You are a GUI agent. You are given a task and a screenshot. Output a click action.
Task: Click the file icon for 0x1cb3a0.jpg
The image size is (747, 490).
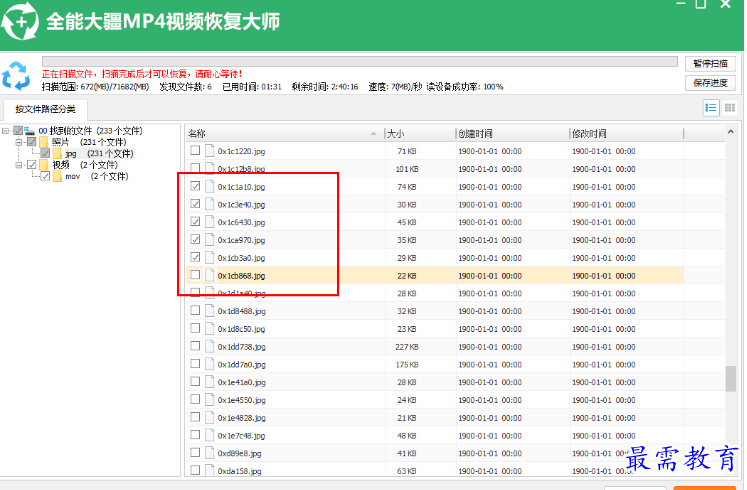(210, 258)
